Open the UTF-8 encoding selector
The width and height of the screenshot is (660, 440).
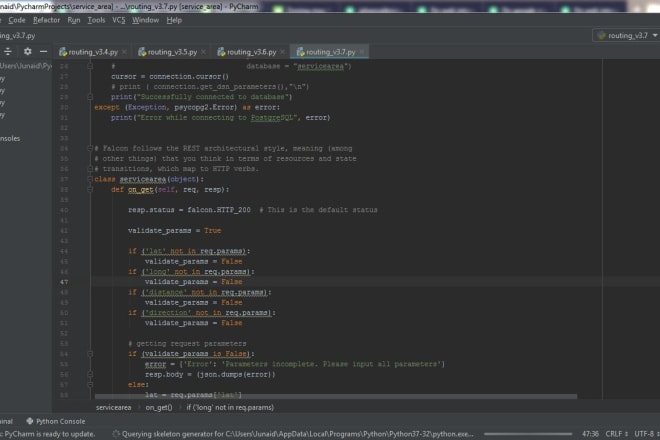647,434
